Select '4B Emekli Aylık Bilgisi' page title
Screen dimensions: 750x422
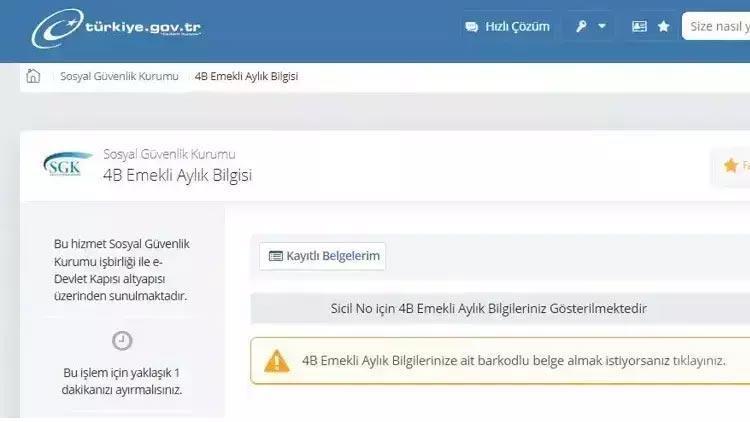pos(177,175)
